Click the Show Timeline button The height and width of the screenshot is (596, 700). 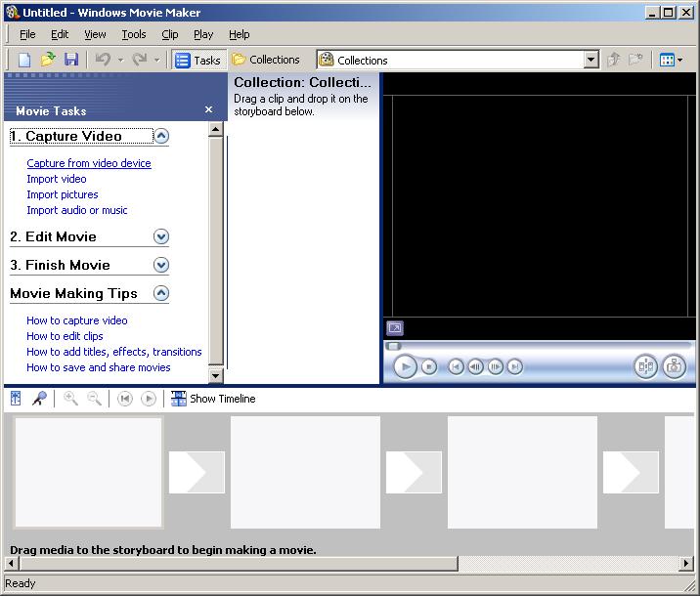click(x=213, y=399)
